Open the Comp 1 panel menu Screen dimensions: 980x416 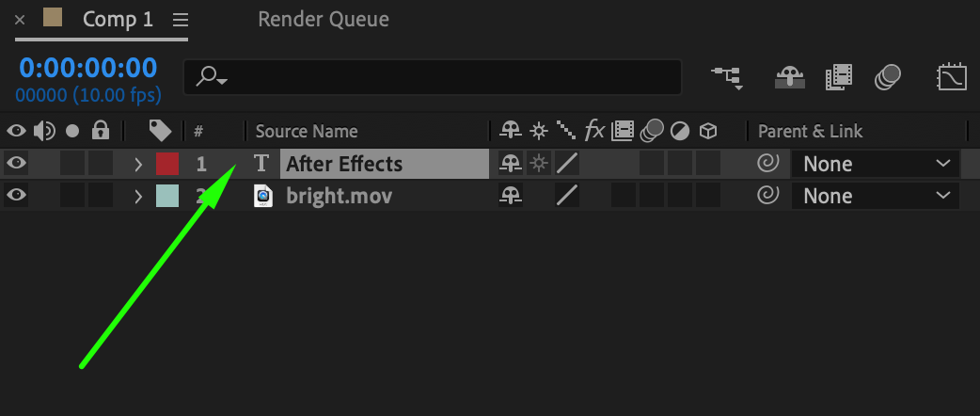(x=181, y=20)
